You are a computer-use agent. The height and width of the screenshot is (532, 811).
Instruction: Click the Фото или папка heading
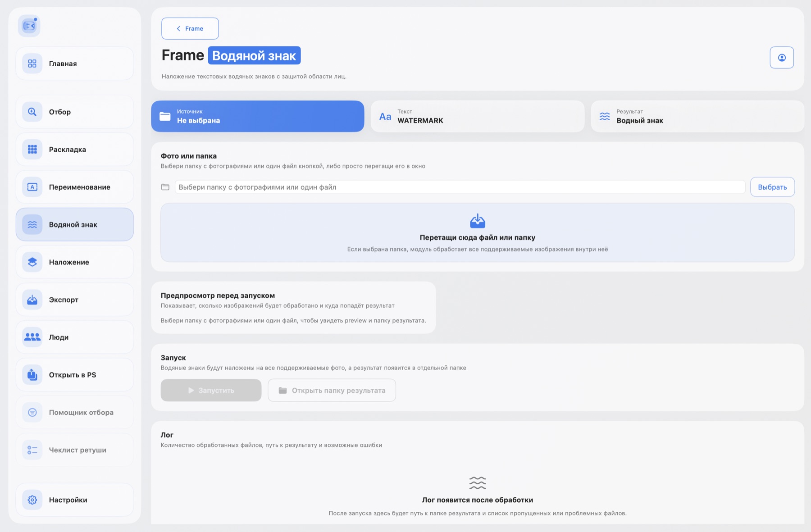(x=189, y=156)
